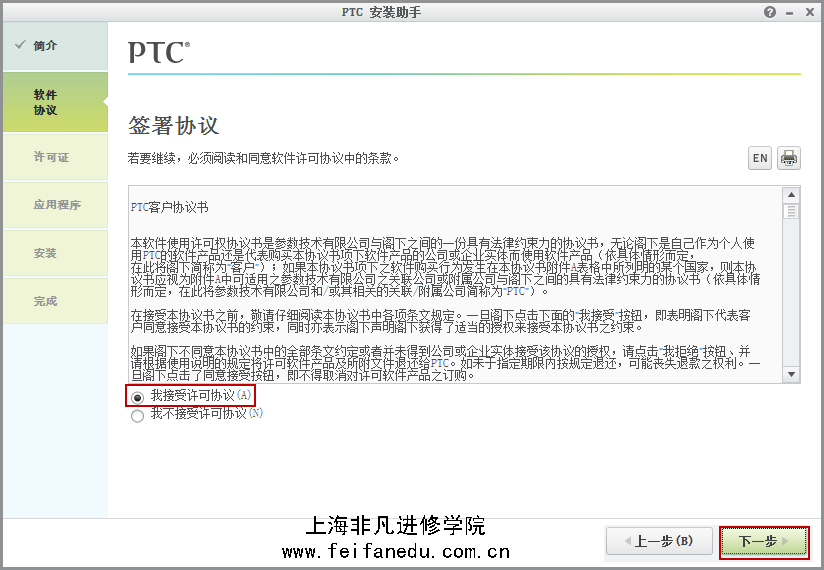This screenshot has width=824, height=570.
Task: Click the PTC客户协议书 heading text
Action: pyautogui.click(x=169, y=208)
